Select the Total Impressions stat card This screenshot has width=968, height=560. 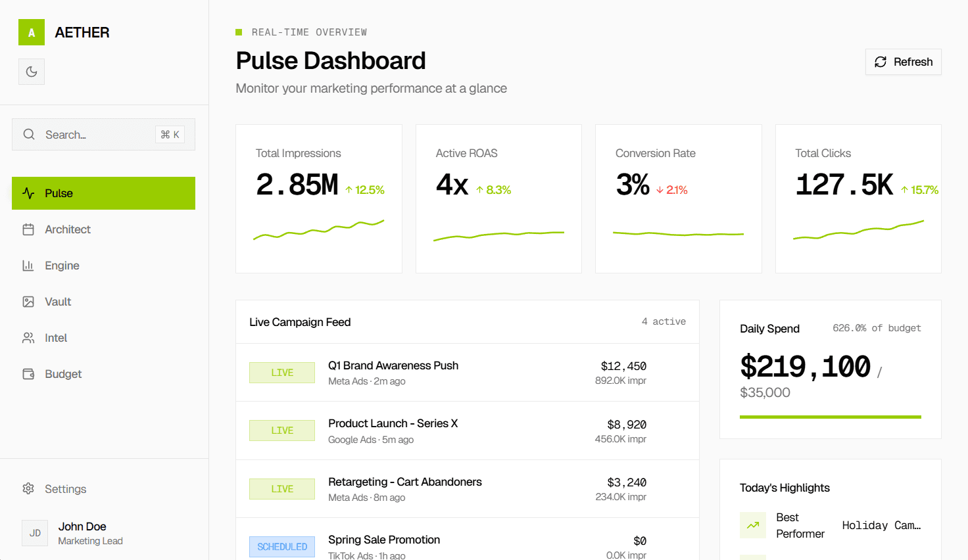319,198
